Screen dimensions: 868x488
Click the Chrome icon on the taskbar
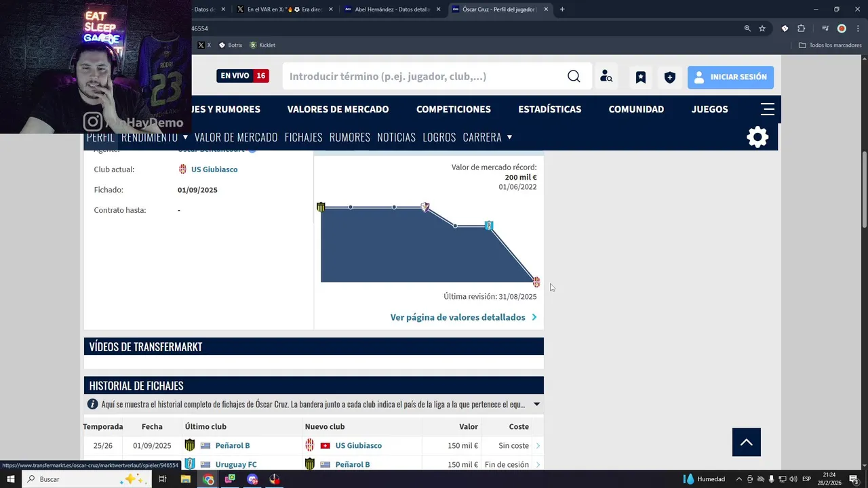click(x=208, y=479)
